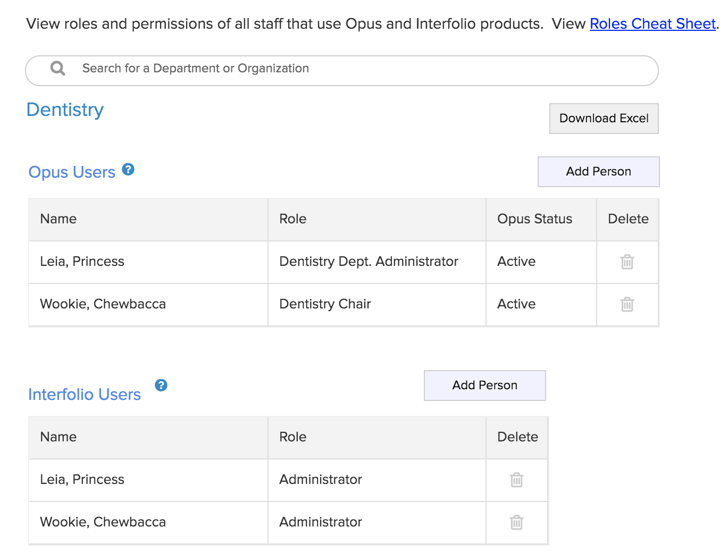Click the magnifying glass search icon
The image size is (728, 560).
coord(57,69)
